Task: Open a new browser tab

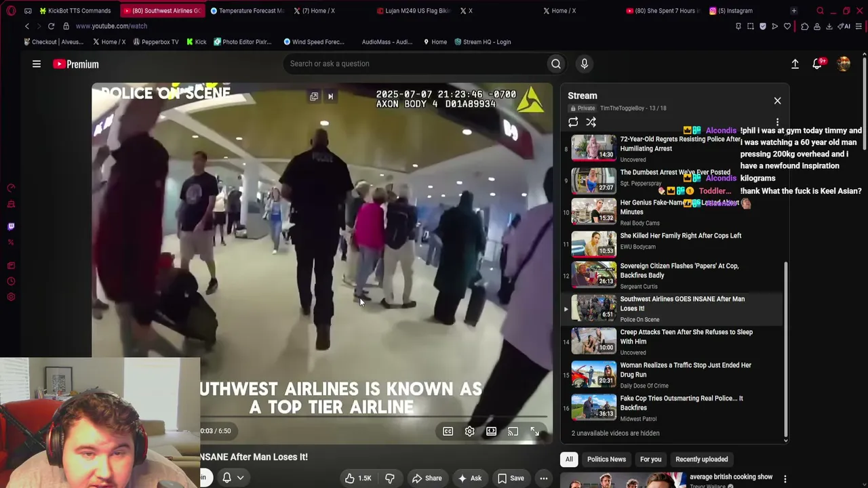Action: click(x=793, y=11)
